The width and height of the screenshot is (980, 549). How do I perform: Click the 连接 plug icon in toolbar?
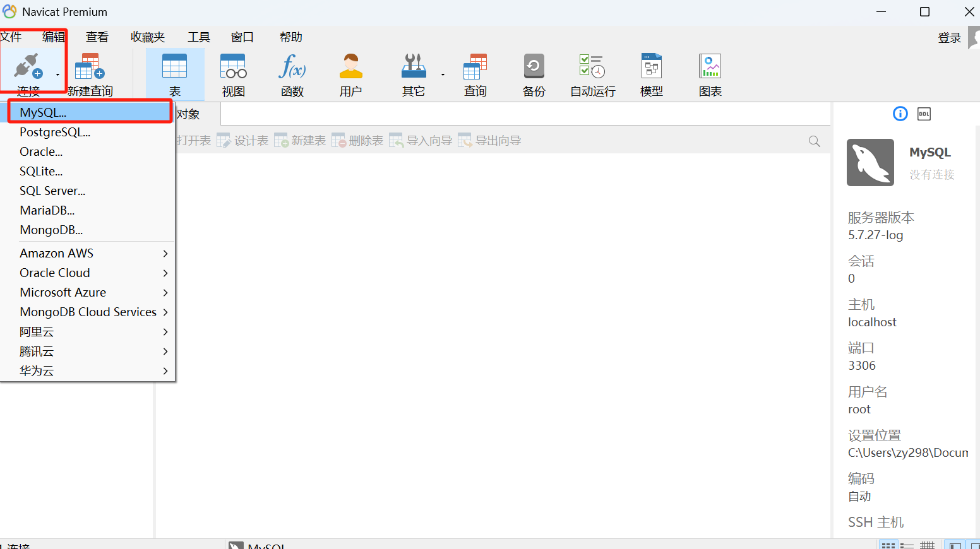28,66
